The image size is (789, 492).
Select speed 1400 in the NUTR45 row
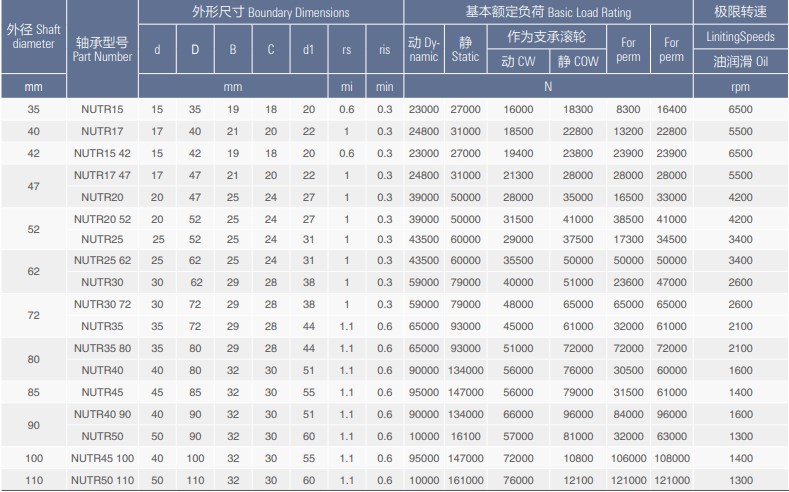740,392
